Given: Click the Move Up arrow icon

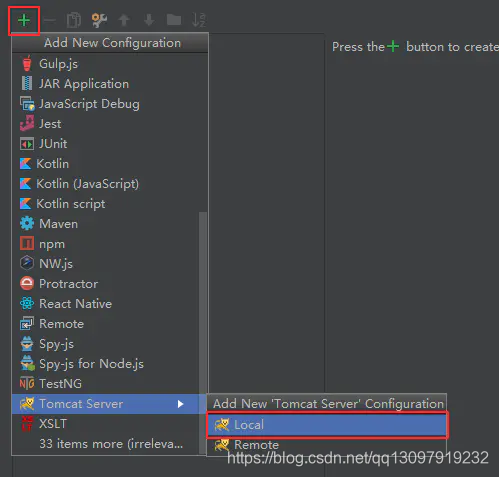Looking at the screenshot, I should (124, 20).
